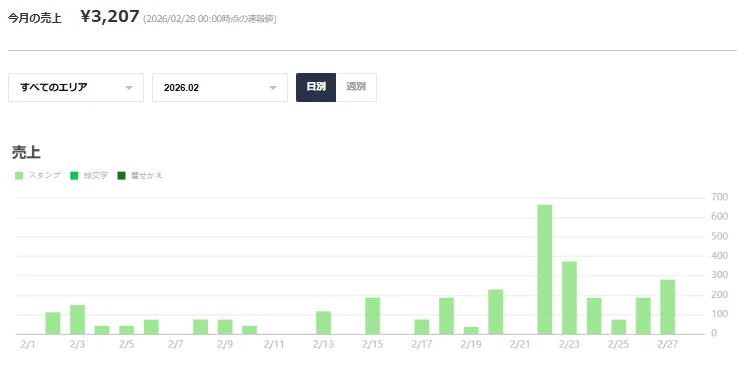Screen dimensions: 751x367
Task: Click the sales bar for 2/15
Action: [373, 316]
